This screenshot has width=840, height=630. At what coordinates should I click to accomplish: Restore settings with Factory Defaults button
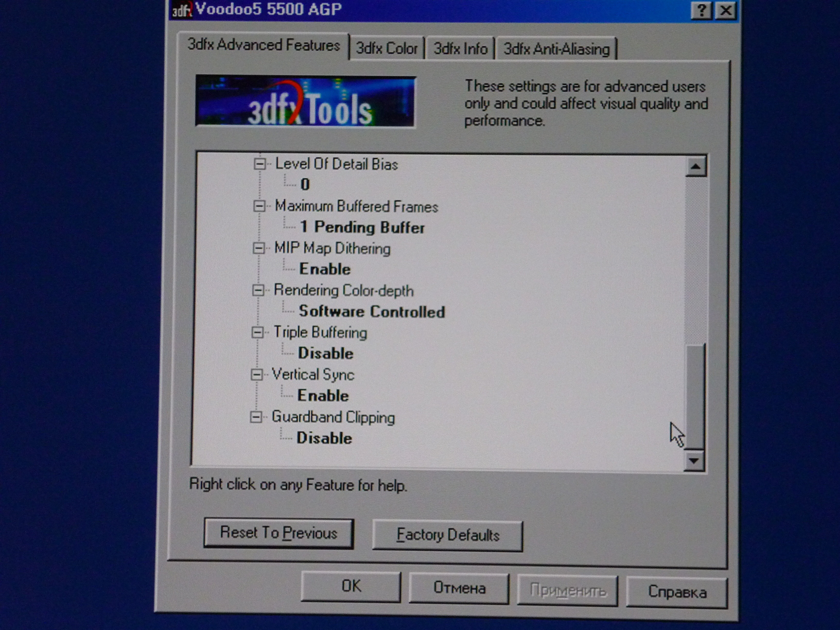click(x=448, y=535)
